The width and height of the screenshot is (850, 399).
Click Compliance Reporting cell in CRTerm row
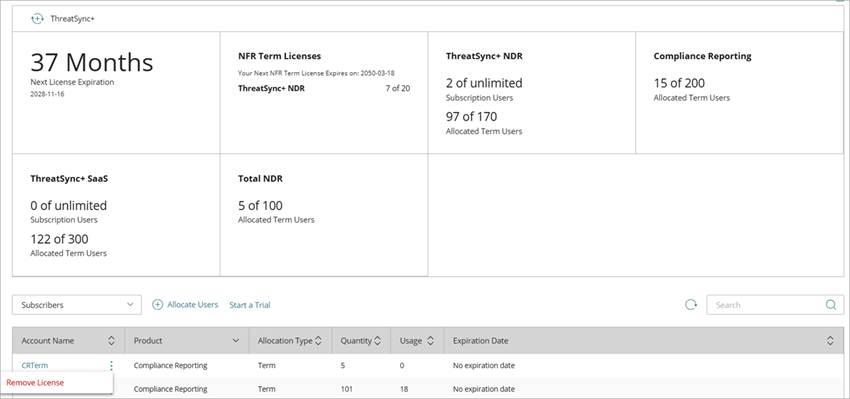point(171,365)
